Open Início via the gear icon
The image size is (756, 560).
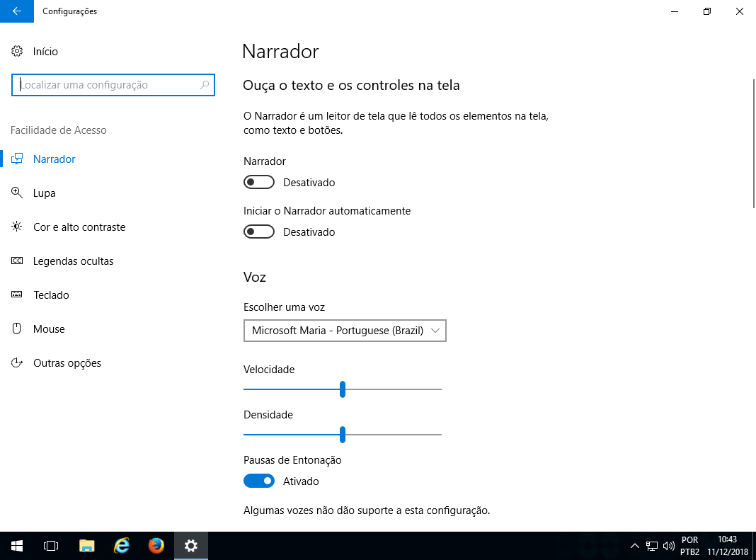coord(18,52)
